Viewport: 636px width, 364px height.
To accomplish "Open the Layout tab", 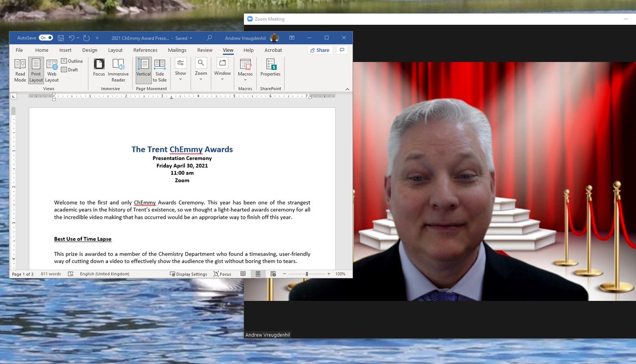I will pyautogui.click(x=116, y=50).
